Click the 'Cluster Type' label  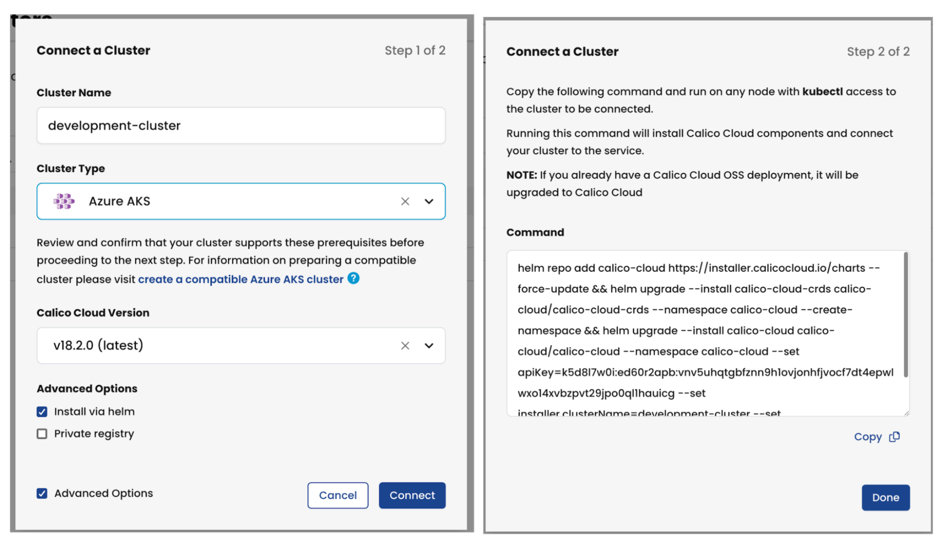(x=71, y=169)
